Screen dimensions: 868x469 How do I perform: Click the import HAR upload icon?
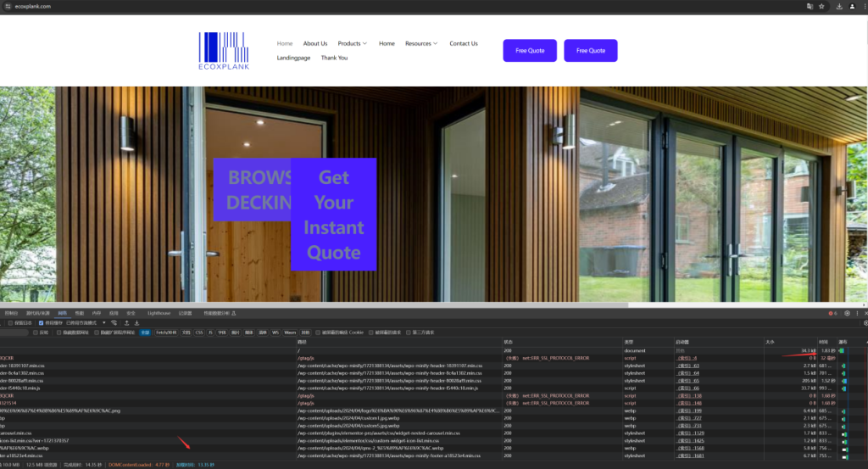coord(126,323)
